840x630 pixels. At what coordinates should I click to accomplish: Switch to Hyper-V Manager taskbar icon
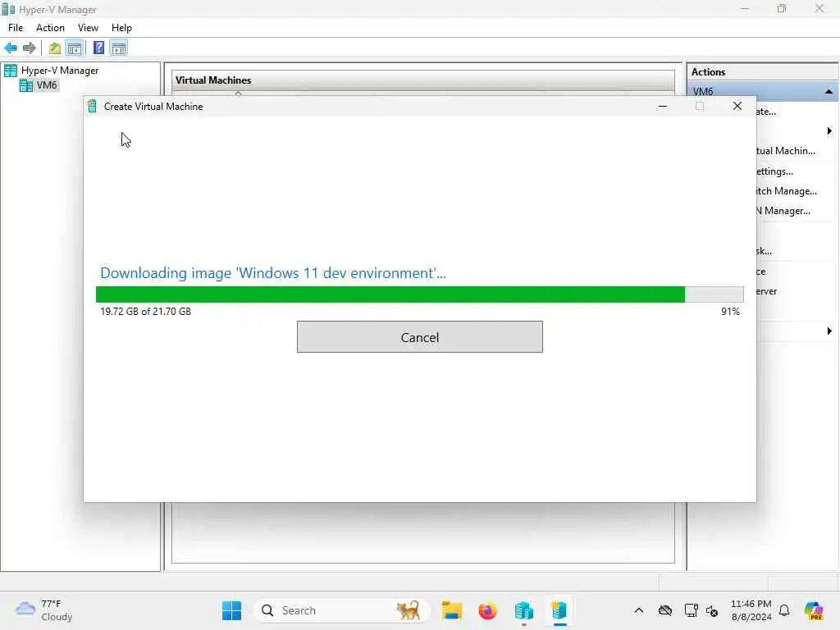(x=524, y=610)
